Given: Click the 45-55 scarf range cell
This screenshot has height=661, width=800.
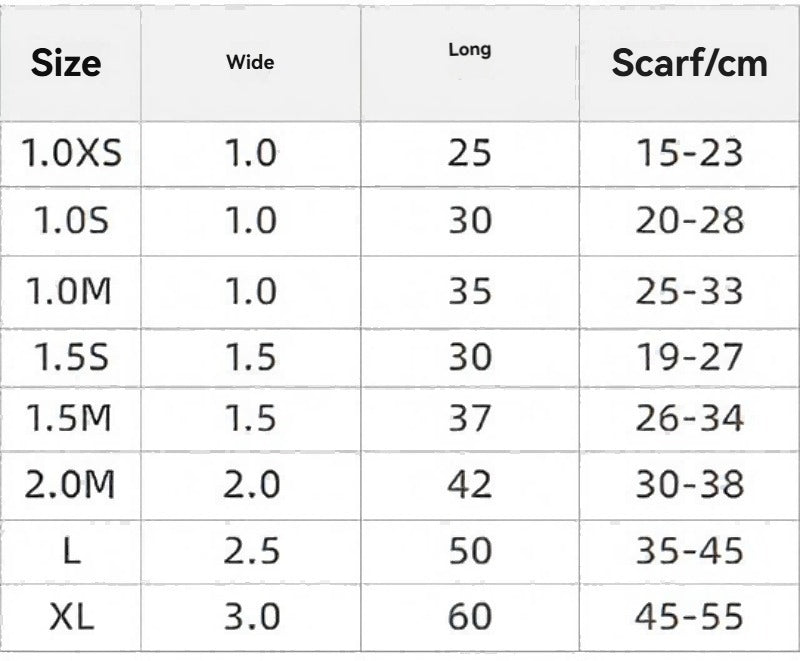Looking at the screenshot, I should [689, 617].
